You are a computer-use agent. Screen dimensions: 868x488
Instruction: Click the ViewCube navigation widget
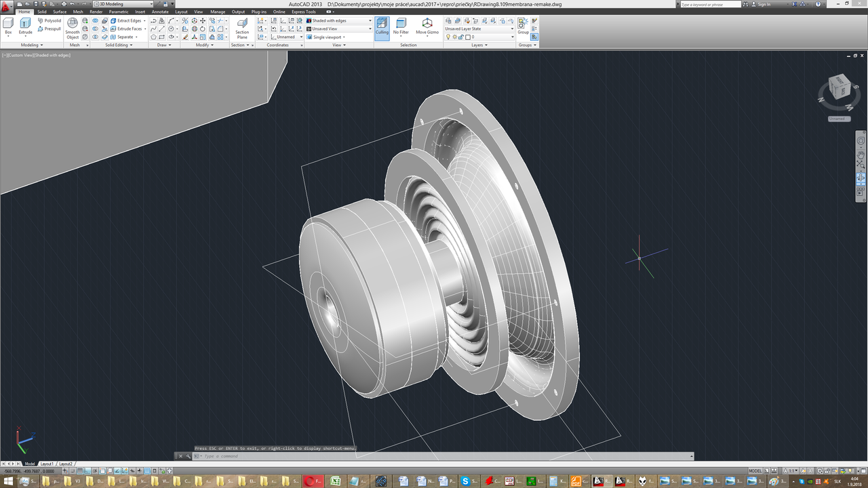pos(839,91)
